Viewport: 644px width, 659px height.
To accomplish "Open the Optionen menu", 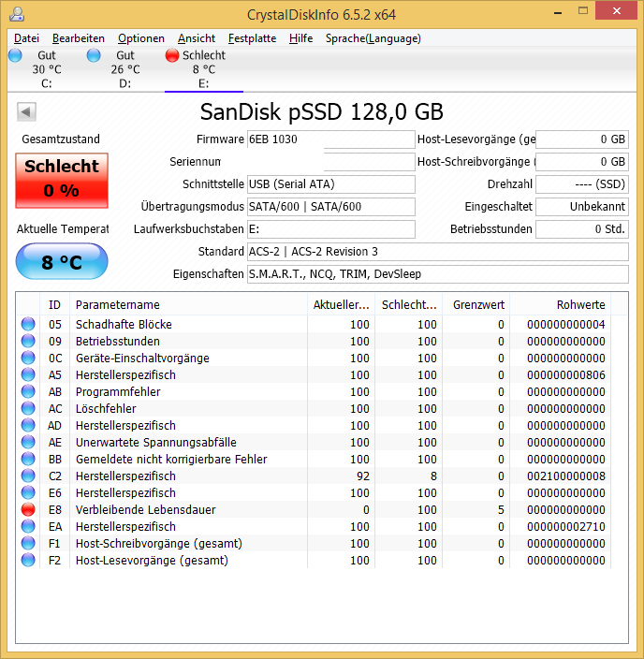I will pyautogui.click(x=140, y=38).
